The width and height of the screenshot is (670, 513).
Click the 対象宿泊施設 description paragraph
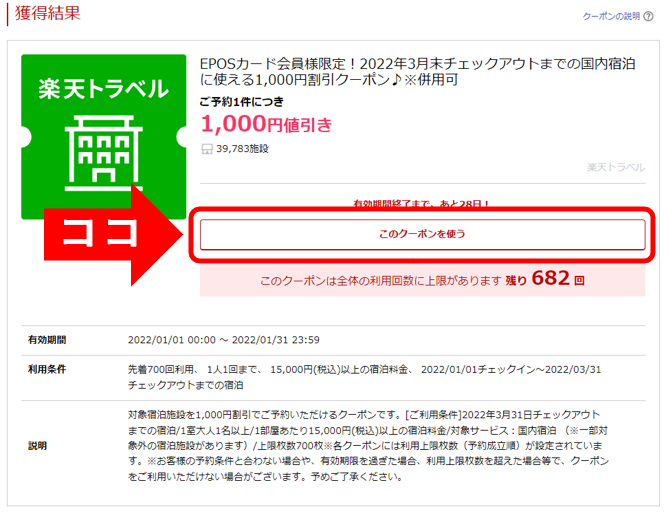click(x=368, y=446)
